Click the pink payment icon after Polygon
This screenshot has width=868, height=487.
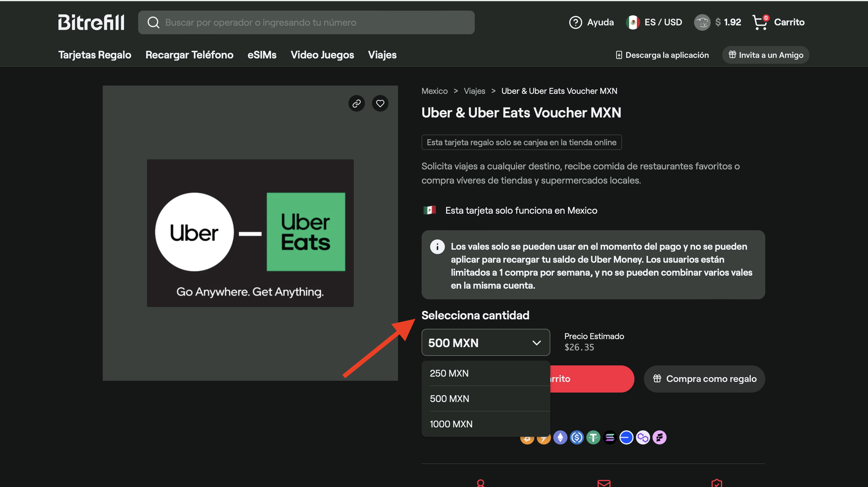[660, 437]
